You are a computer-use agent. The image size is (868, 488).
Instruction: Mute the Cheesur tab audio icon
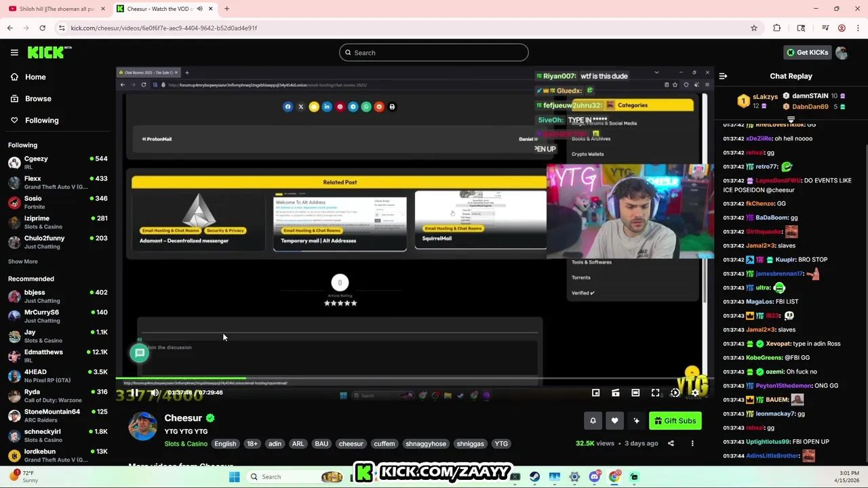199,9
